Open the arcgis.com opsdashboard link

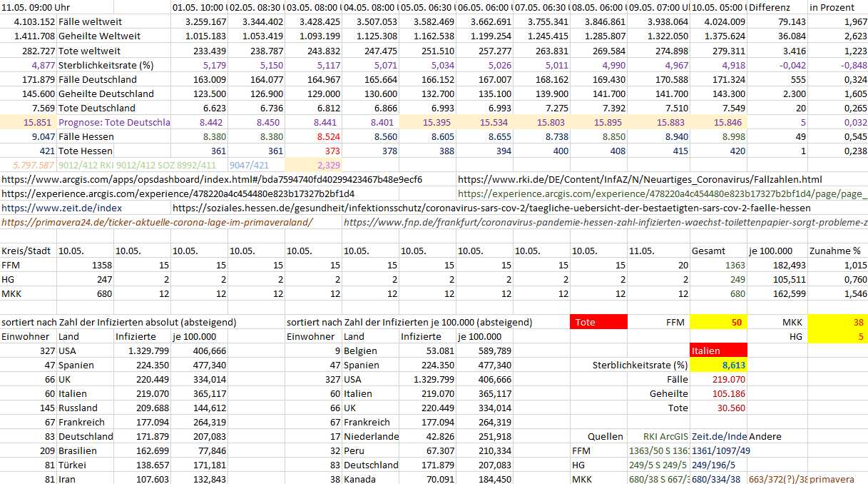(212, 179)
